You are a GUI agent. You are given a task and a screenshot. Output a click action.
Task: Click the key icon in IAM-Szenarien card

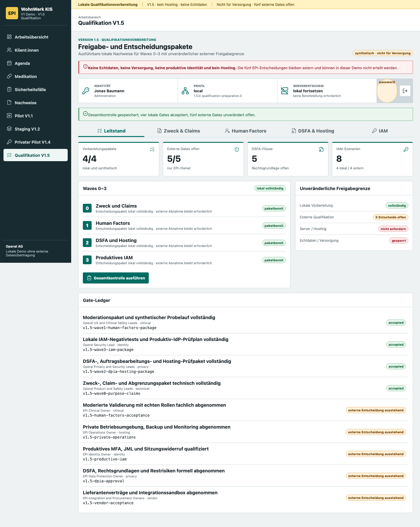tap(406, 149)
